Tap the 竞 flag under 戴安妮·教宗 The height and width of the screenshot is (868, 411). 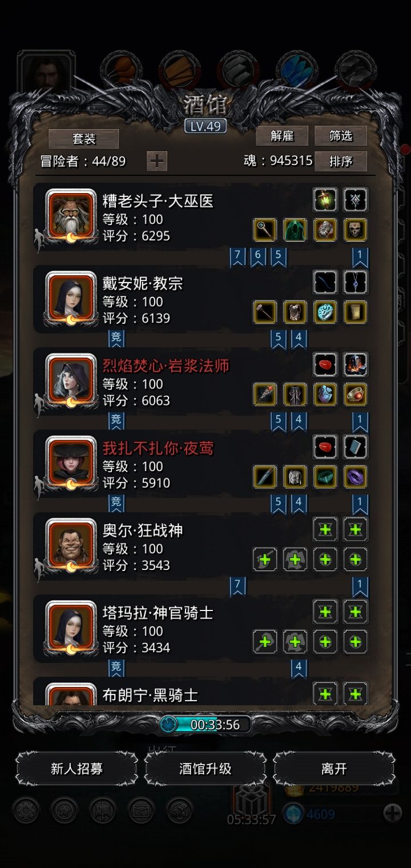(x=116, y=339)
